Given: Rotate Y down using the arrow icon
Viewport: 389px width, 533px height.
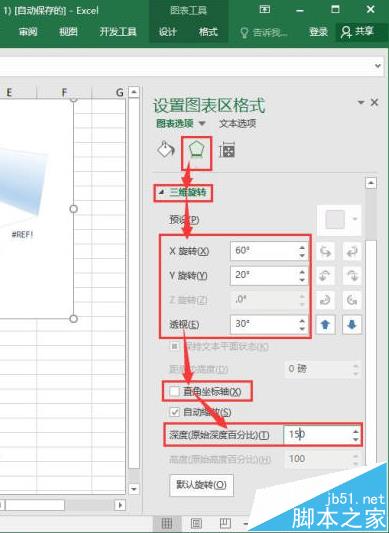Looking at the screenshot, I should point(352,276).
